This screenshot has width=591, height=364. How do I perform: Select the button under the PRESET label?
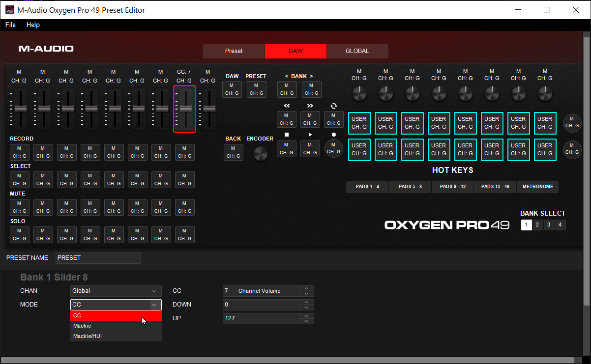tap(256, 89)
